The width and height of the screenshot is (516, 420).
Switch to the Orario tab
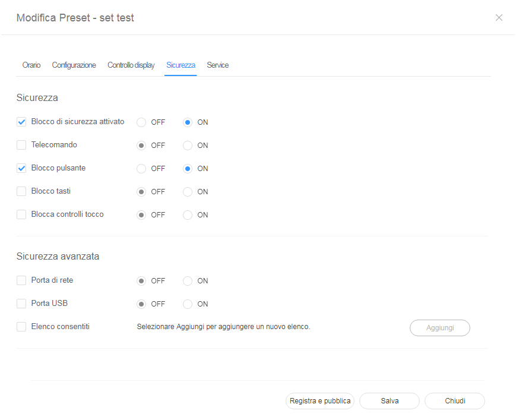click(31, 65)
